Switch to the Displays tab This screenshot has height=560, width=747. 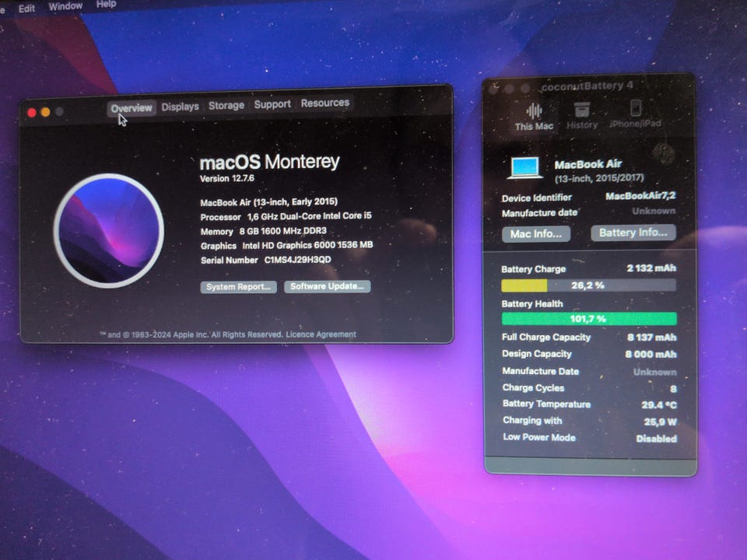click(x=180, y=107)
